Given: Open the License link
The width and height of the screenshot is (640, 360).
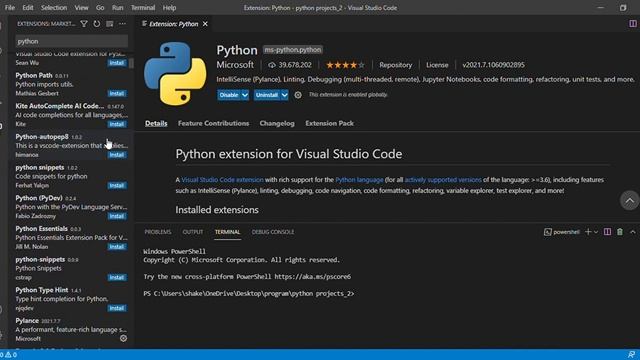Looking at the screenshot, I should click(x=437, y=65).
